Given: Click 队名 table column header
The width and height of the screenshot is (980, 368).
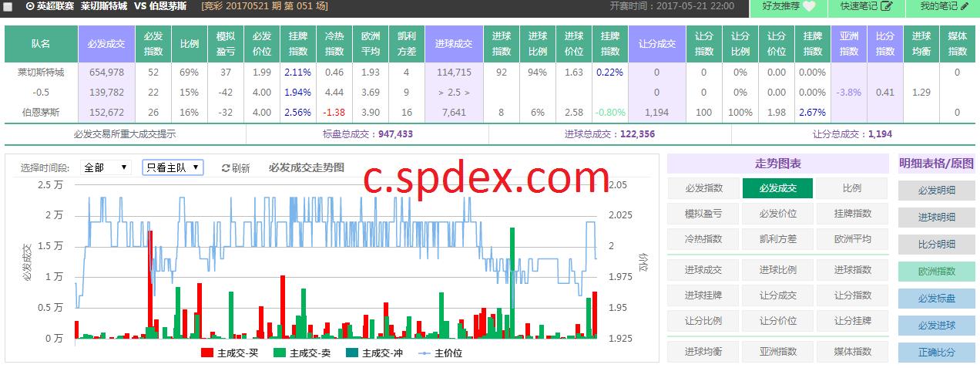Looking at the screenshot, I should point(41,44).
